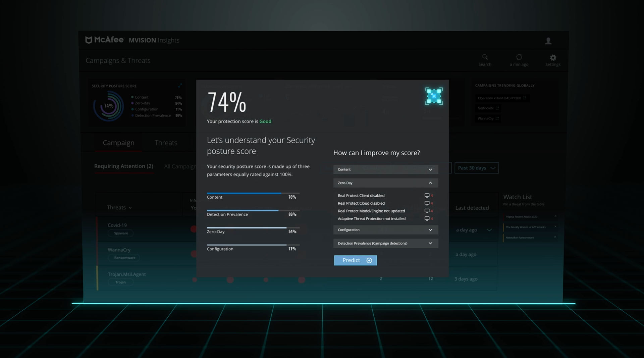Expand the Configuration improvement section
Screen dimensions: 644x358
[x=385, y=230]
